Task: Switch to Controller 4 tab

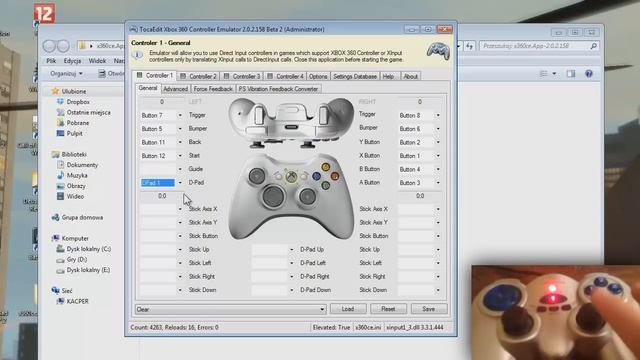Action: [x=285, y=76]
